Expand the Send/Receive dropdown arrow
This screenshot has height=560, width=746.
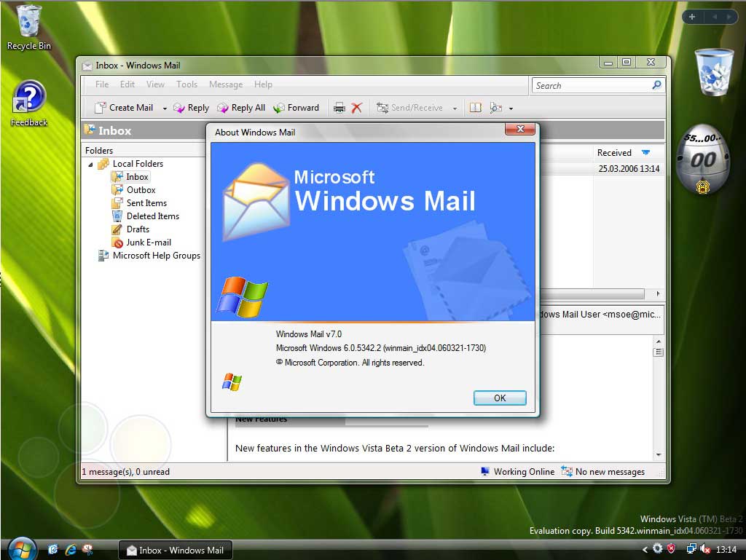point(455,109)
